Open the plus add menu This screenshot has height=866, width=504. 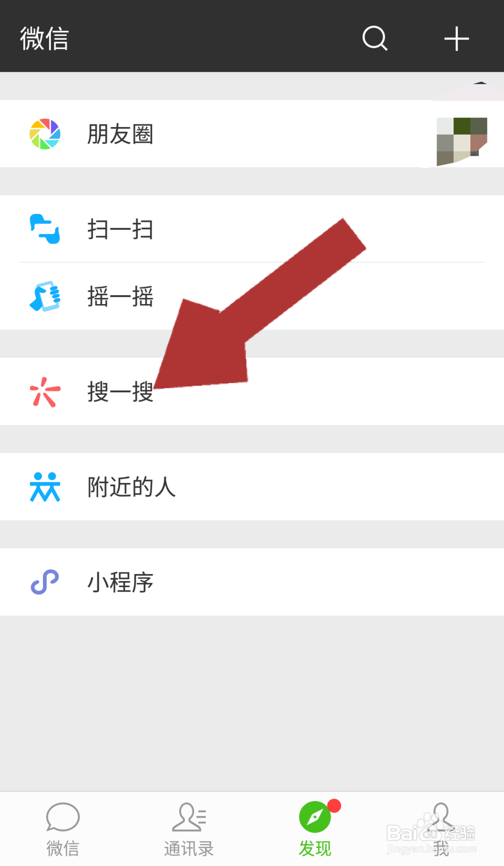(457, 39)
